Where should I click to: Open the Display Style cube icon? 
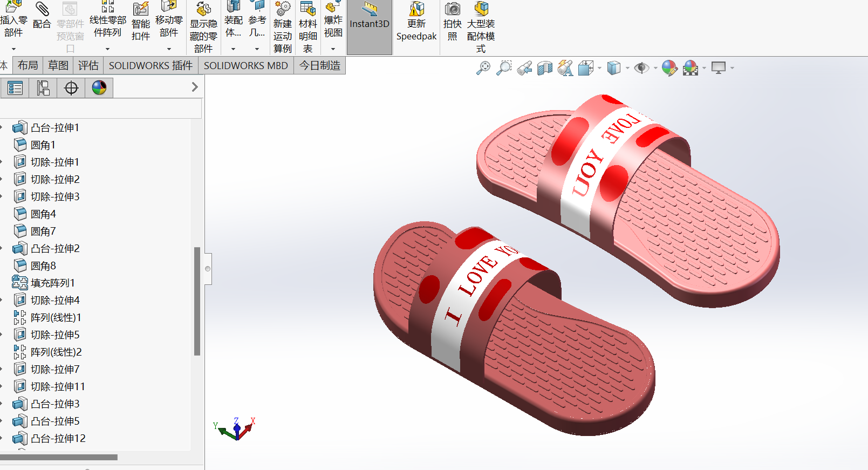(x=614, y=68)
